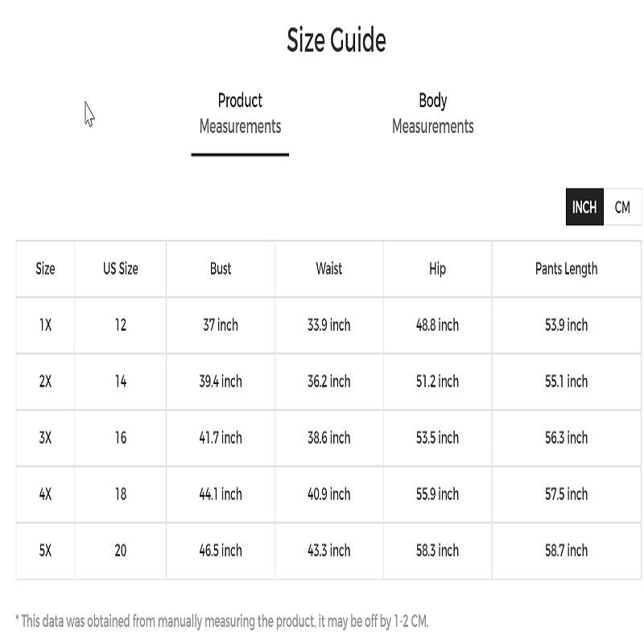The image size is (644, 644).
Task: Click the Size Guide heading
Action: click(x=336, y=40)
